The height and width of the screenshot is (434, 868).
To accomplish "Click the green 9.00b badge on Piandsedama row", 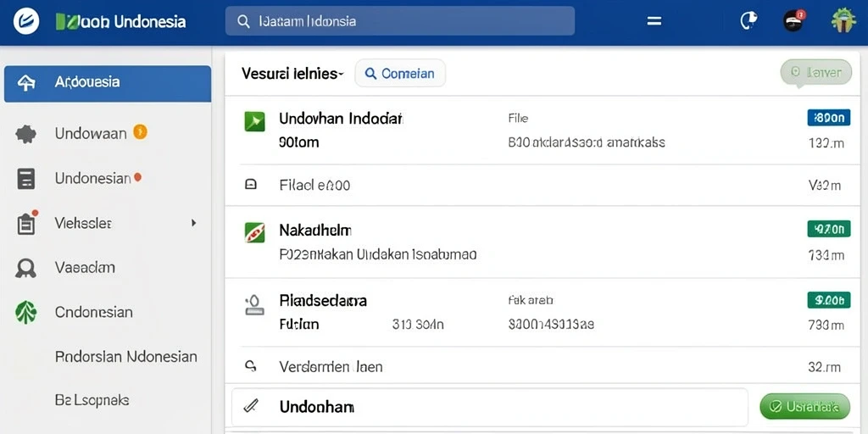I will [x=829, y=300].
